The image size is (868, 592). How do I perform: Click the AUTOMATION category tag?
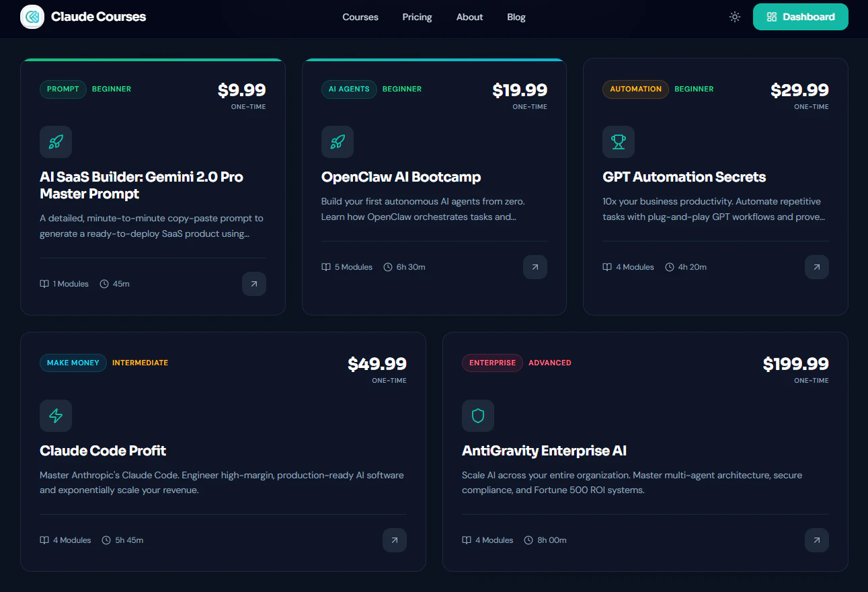(x=635, y=89)
